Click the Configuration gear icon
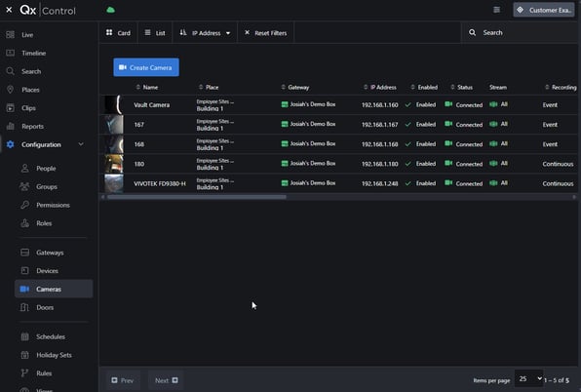 [11, 144]
